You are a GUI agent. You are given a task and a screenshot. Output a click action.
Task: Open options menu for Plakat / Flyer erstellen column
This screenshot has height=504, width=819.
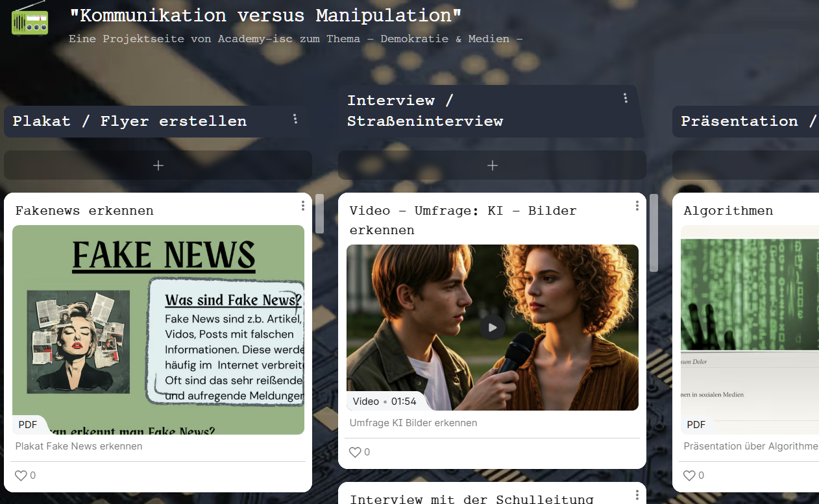pos(295,119)
